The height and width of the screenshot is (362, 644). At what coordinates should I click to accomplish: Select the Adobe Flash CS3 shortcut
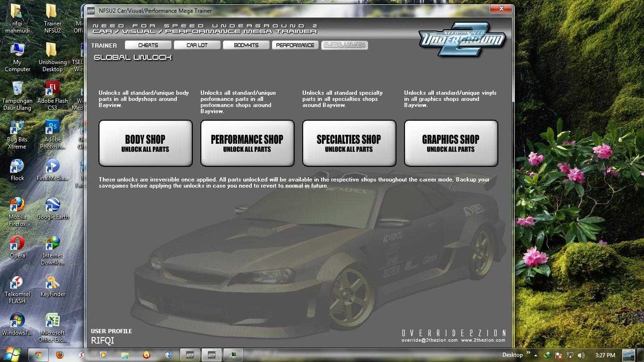point(52,96)
